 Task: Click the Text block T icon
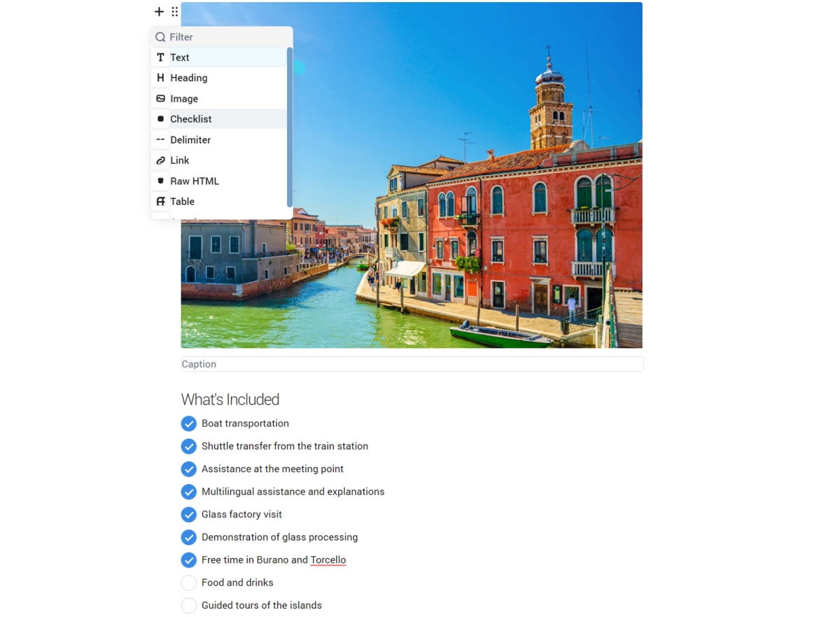coord(160,57)
